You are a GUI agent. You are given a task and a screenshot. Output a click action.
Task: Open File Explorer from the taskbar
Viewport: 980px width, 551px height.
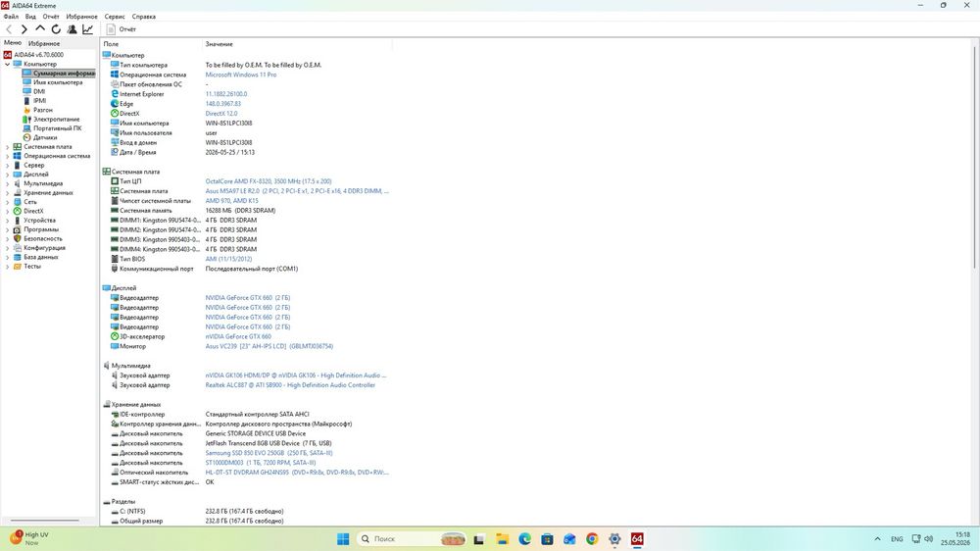(502, 539)
